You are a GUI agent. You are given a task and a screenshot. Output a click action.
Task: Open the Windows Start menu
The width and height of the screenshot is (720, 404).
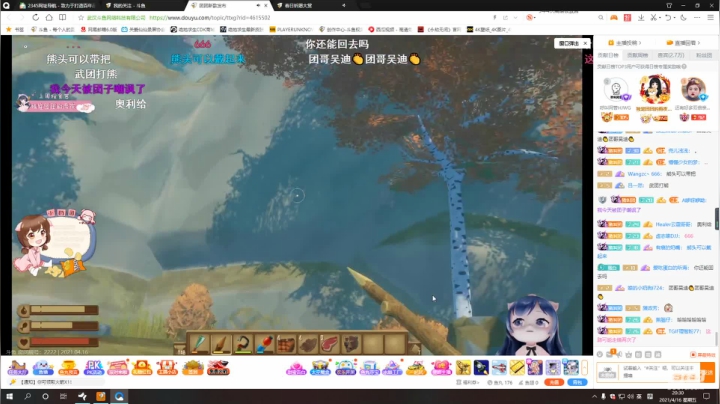9,396
